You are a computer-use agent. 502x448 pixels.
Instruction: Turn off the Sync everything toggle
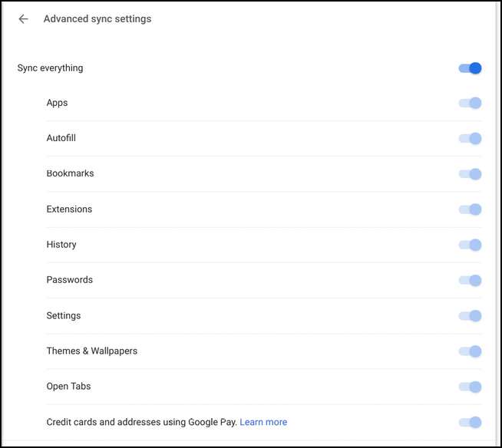tap(470, 68)
